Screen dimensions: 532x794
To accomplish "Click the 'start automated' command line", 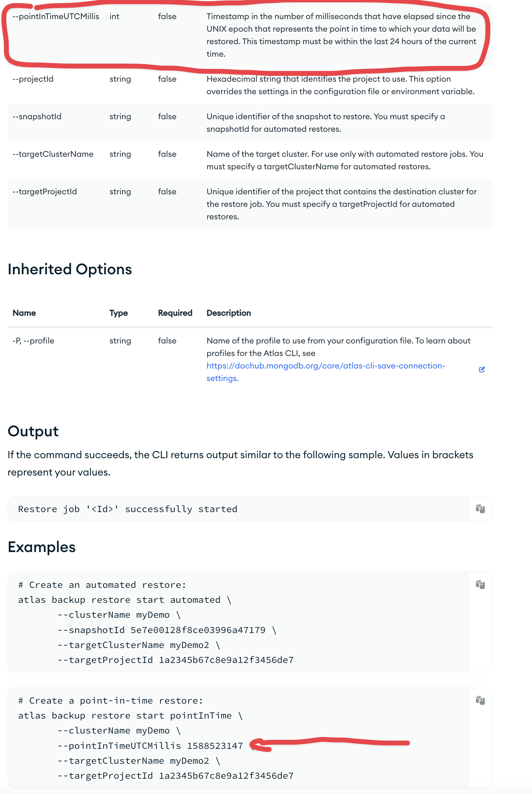I will [x=124, y=600].
